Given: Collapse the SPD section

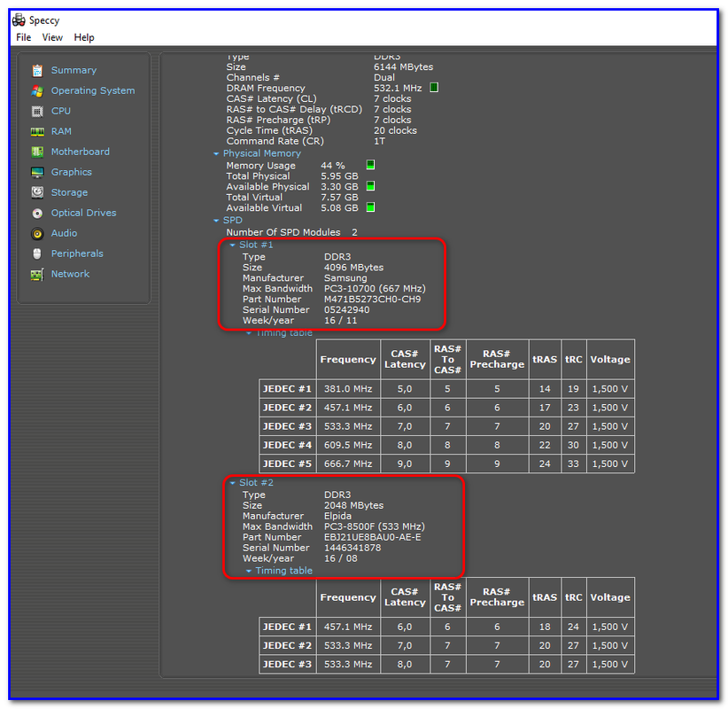Looking at the screenshot, I should (216, 221).
